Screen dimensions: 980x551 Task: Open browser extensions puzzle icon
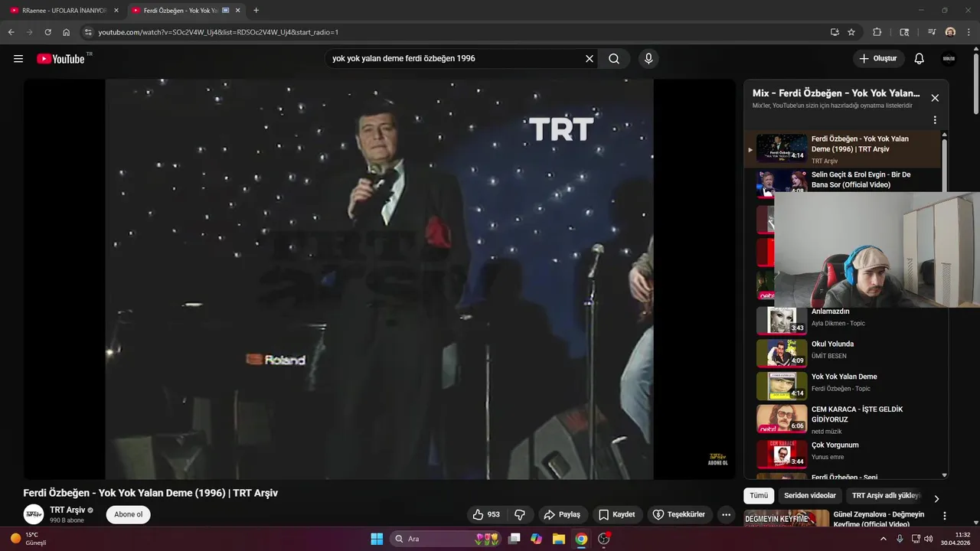pos(877,32)
